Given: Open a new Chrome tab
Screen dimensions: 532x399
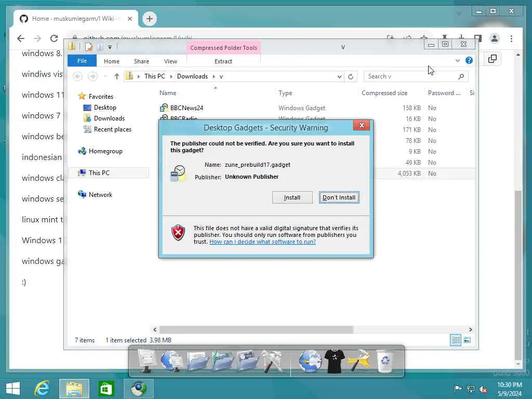Looking at the screenshot, I should point(150,19).
